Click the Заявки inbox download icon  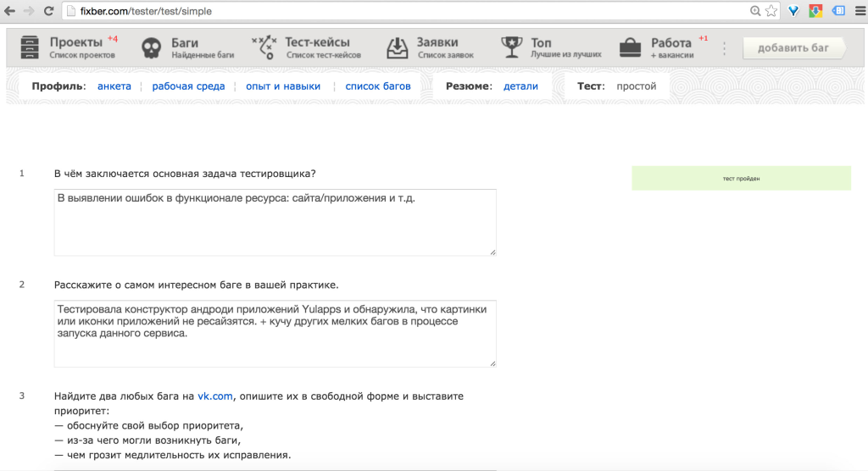(x=397, y=48)
